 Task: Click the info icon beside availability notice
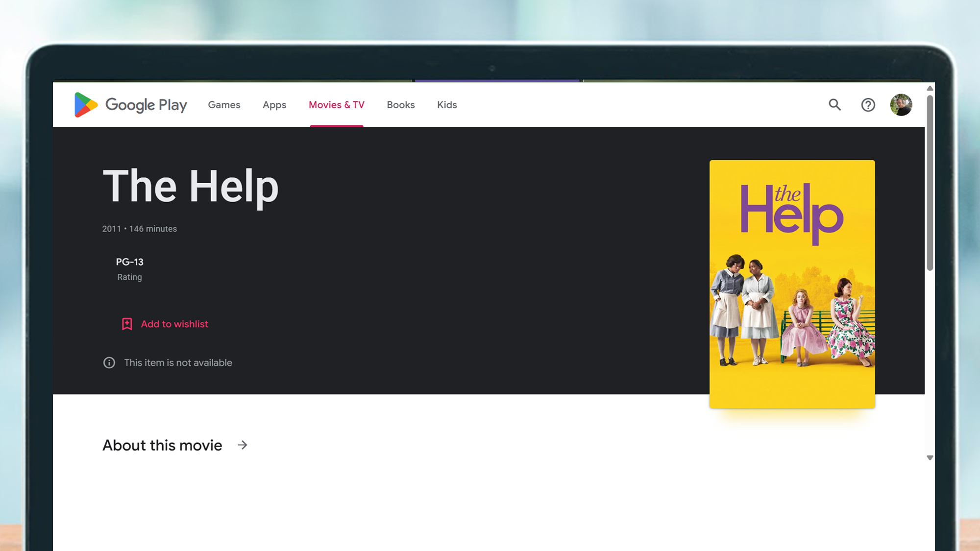pos(109,362)
